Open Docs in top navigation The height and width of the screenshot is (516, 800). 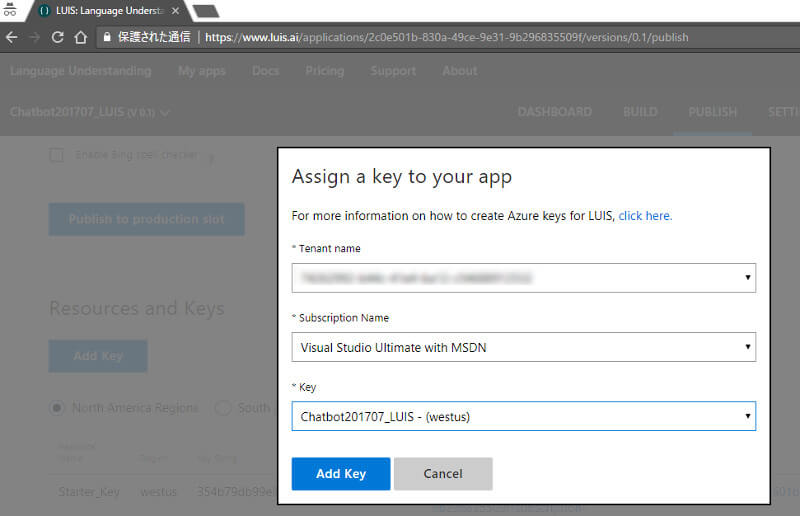(265, 71)
